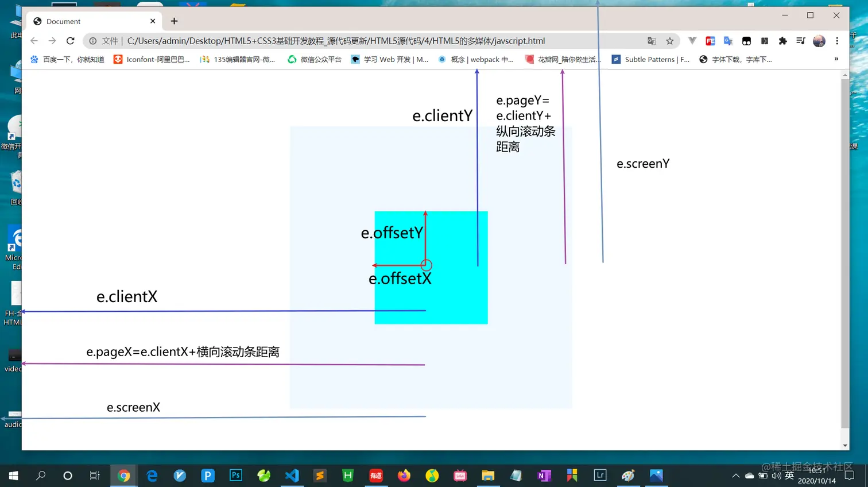Launch Photoshop from the taskbar

(x=236, y=476)
